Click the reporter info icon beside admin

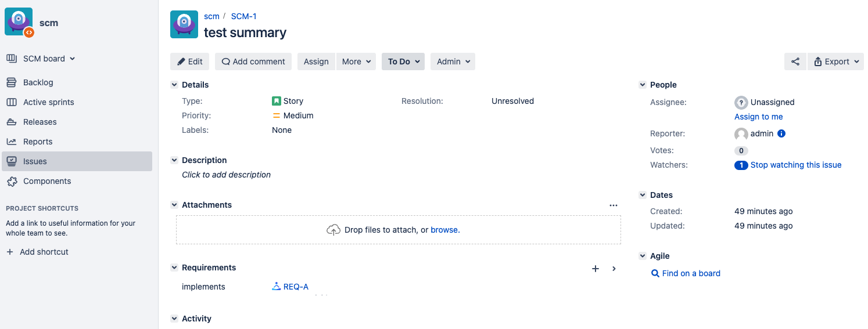(x=781, y=133)
